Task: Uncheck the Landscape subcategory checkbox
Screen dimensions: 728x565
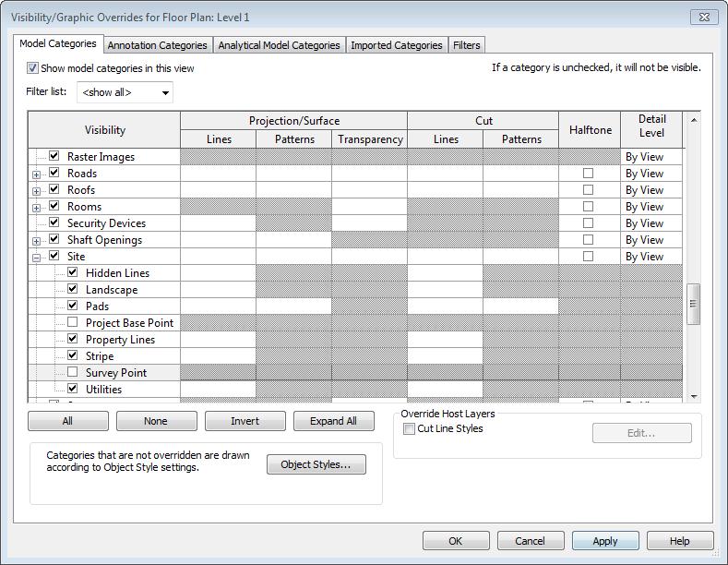Action: (72, 289)
